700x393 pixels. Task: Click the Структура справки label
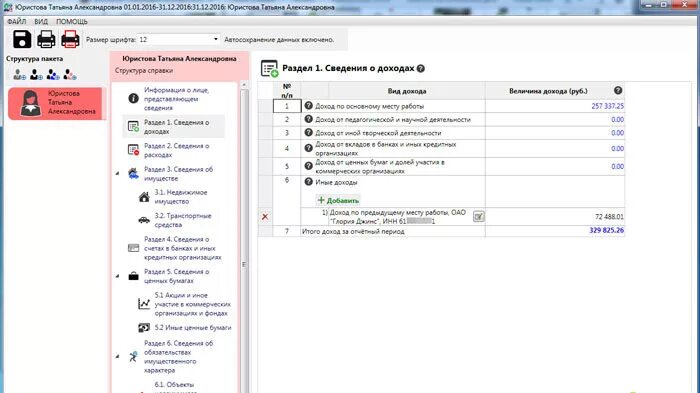click(x=144, y=71)
